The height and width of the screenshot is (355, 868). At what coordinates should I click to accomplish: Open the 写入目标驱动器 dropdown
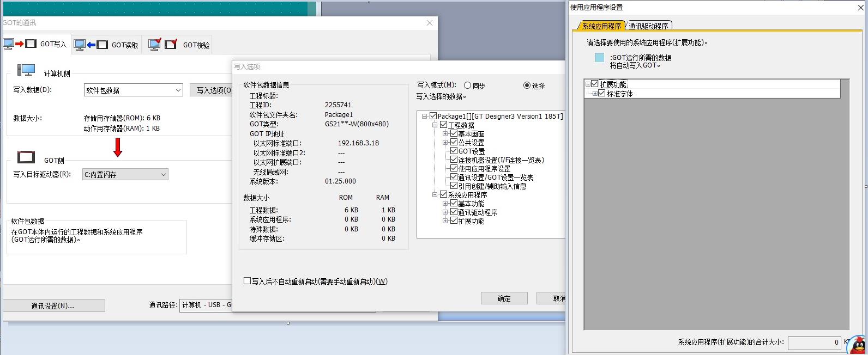(x=163, y=175)
